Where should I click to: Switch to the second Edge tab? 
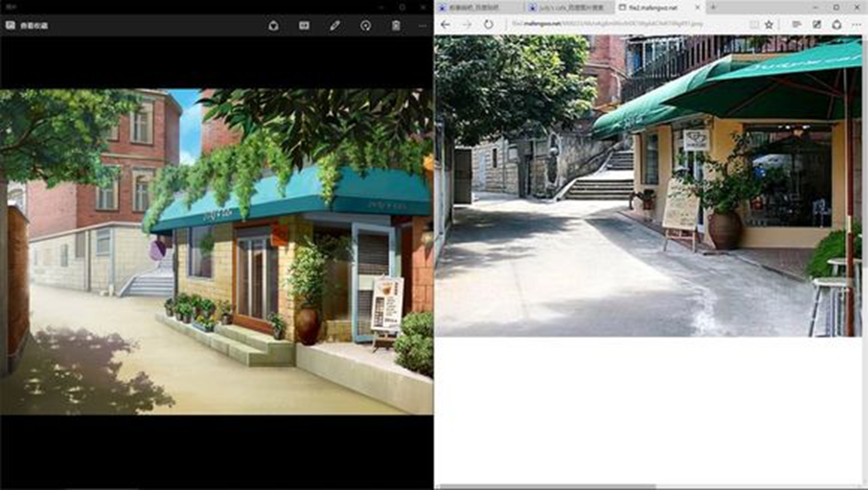569,8
